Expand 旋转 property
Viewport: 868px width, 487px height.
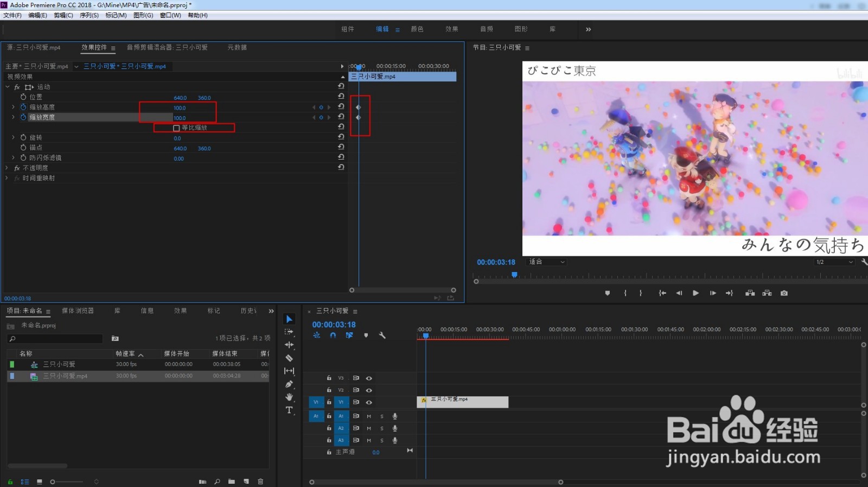point(13,137)
